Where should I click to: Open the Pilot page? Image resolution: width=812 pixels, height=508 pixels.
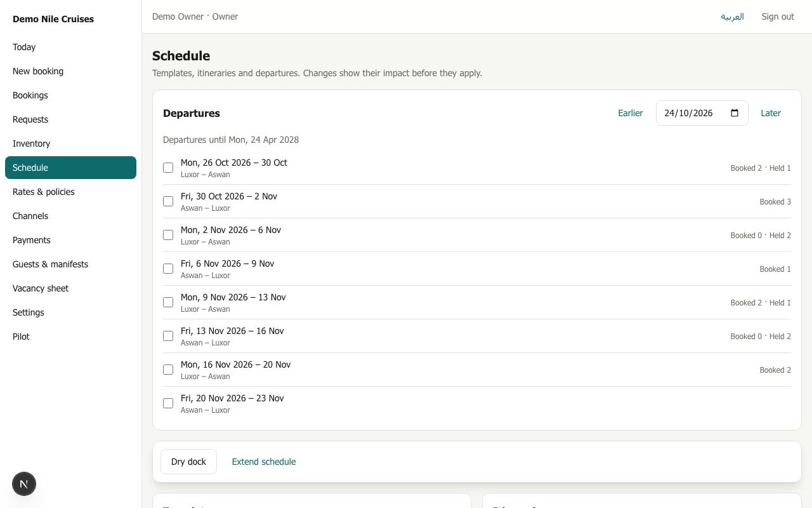[70, 337]
